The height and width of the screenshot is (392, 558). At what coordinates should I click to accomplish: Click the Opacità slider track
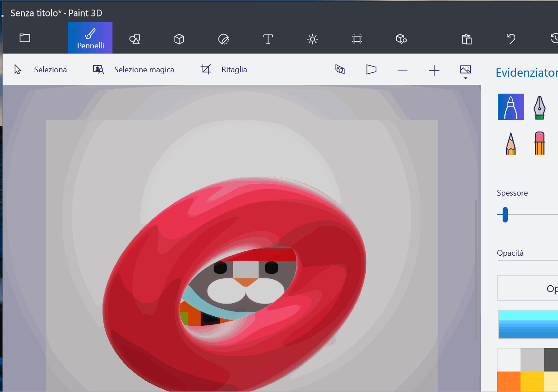coord(528,261)
